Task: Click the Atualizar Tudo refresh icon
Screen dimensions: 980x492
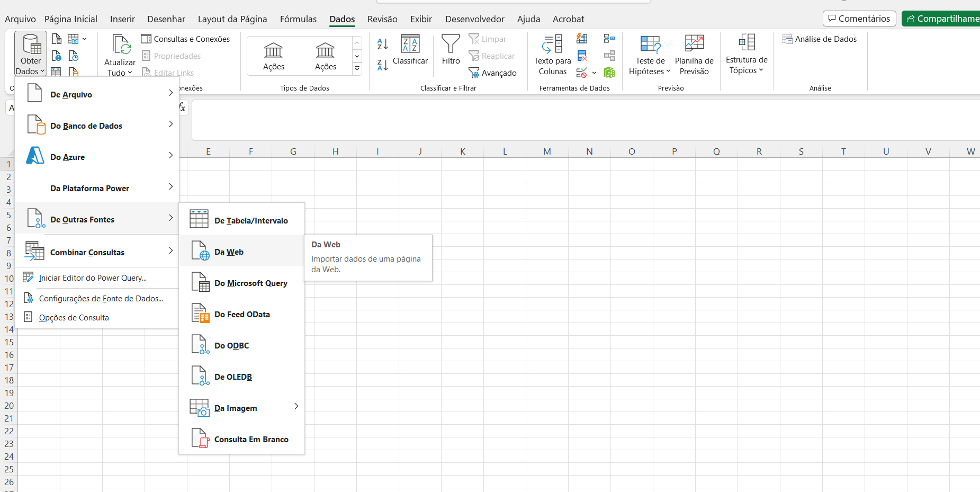Action: point(121,44)
